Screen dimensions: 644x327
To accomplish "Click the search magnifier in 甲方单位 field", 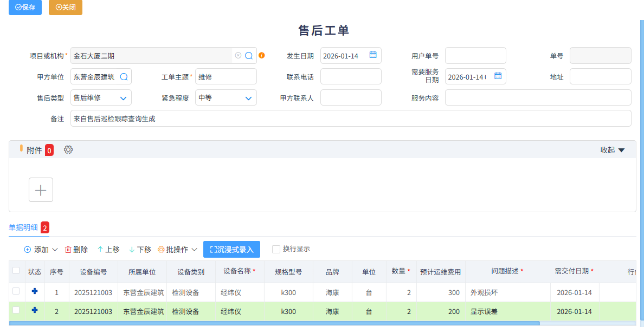I will point(124,76).
